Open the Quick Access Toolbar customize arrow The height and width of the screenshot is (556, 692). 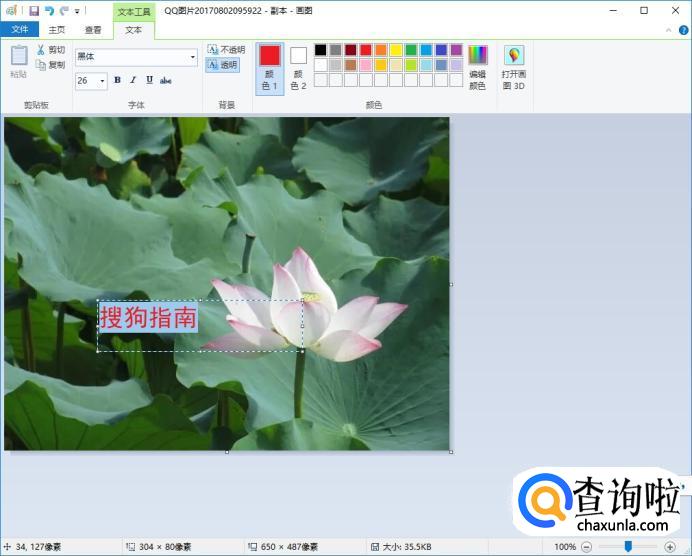[77, 11]
